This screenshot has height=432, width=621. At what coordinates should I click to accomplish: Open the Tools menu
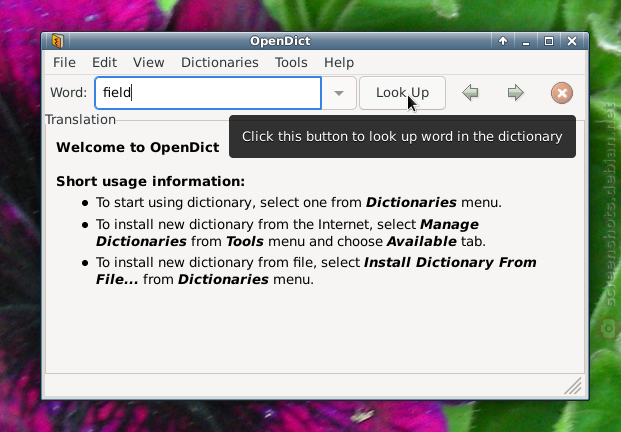tap(291, 63)
